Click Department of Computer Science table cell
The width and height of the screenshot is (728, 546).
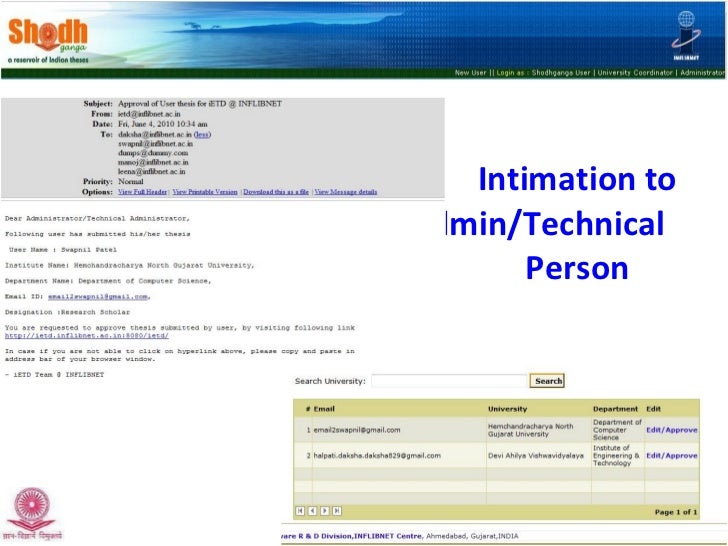(617, 430)
